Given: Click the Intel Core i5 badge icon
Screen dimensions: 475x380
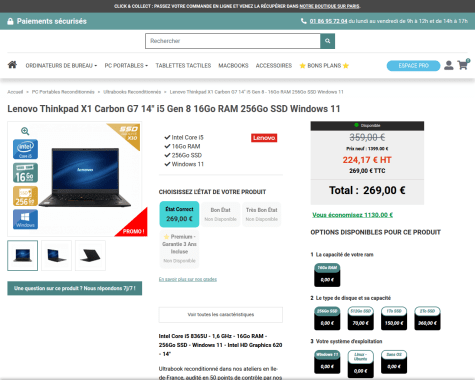Looking at the screenshot, I should [x=25, y=149].
